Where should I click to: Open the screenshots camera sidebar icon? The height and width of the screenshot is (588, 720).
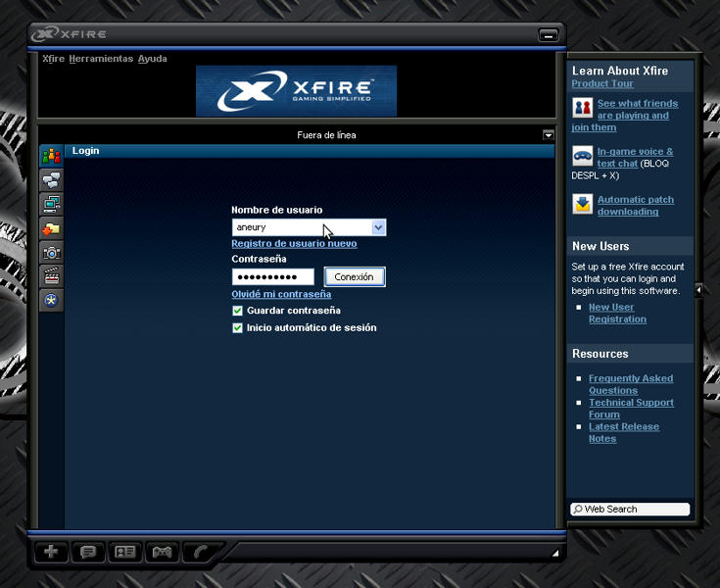(x=51, y=252)
